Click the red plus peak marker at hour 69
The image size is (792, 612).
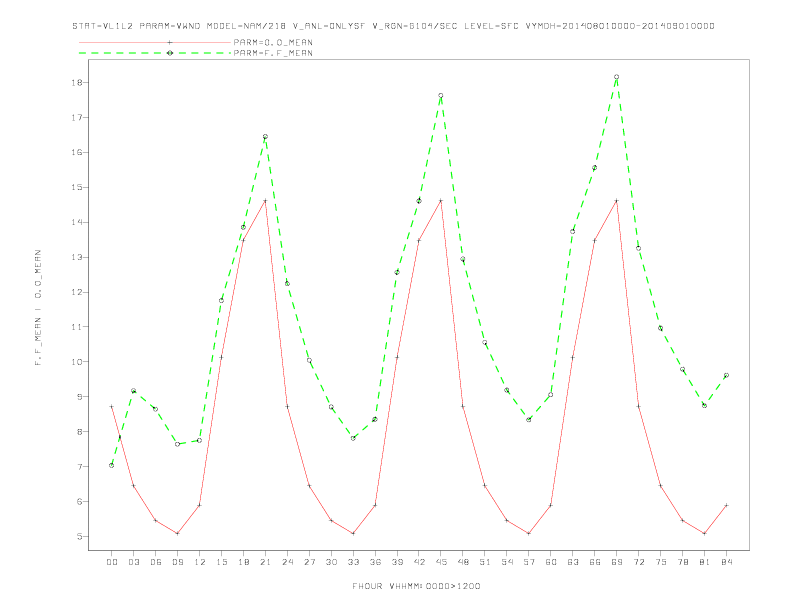point(617,201)
